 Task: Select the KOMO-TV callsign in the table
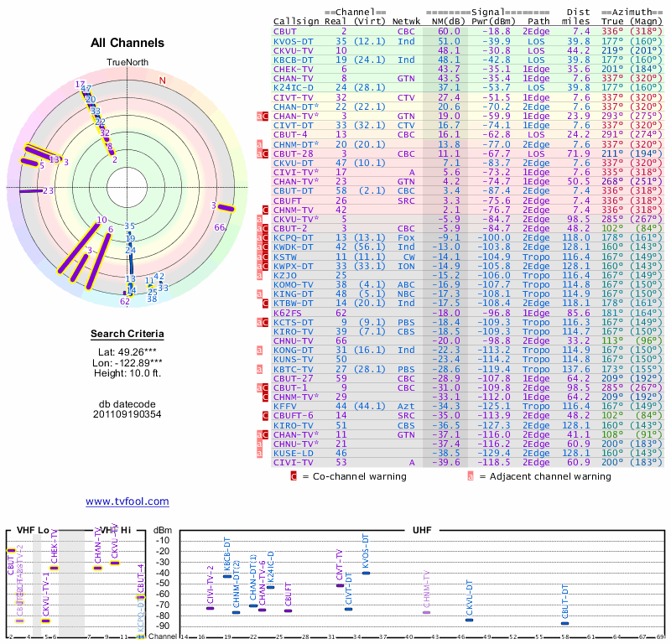click(x=294, y=285)
